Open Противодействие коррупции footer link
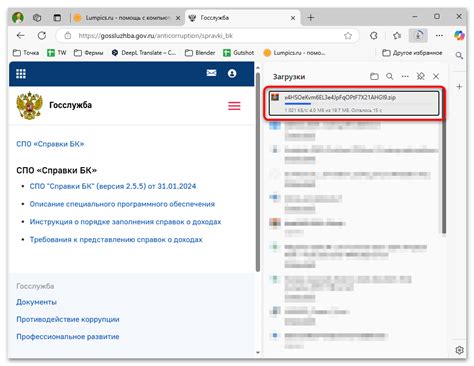The height and width of the screenshot is (366, 474). (x=68, y=319)
